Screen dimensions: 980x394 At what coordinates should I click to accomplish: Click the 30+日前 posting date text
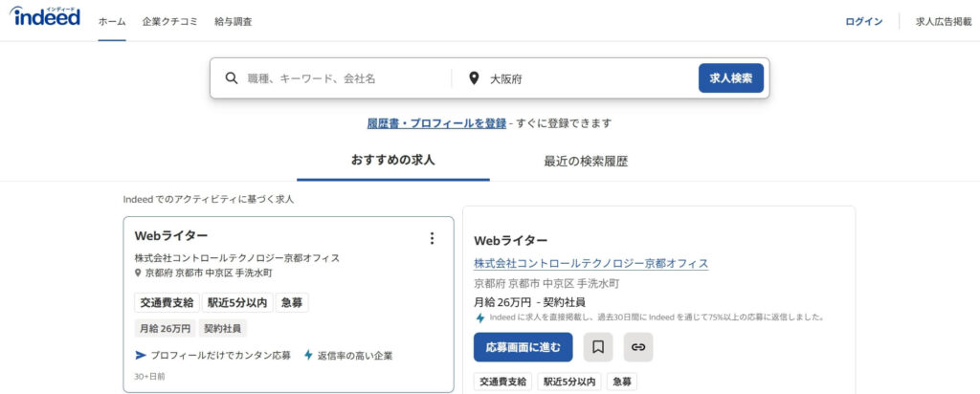pyautogui.click(x=150, y=377)
